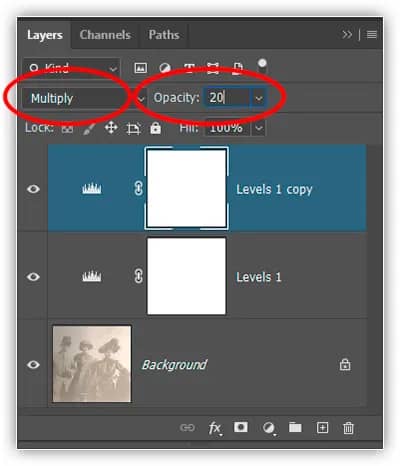The height and width of the screenshot is (466, 400).
Task: Click the delete layer trash icon
Action: click(x=348, y=428)
